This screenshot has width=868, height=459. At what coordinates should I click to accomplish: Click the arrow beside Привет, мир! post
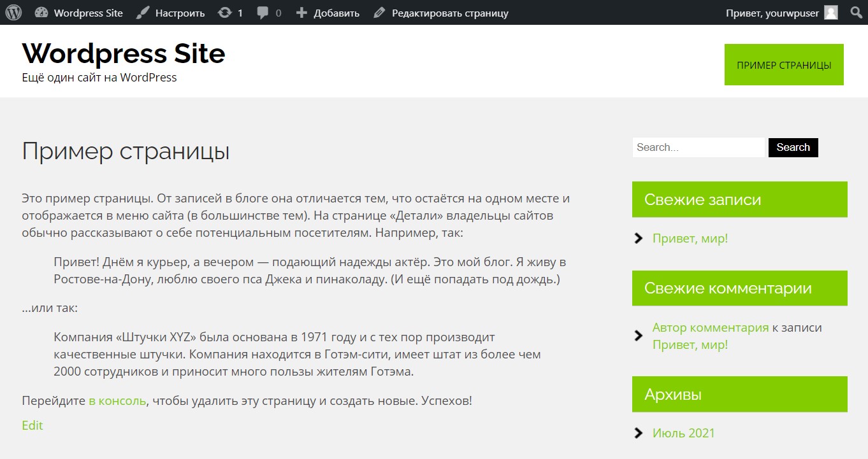[x=638, y=238]
